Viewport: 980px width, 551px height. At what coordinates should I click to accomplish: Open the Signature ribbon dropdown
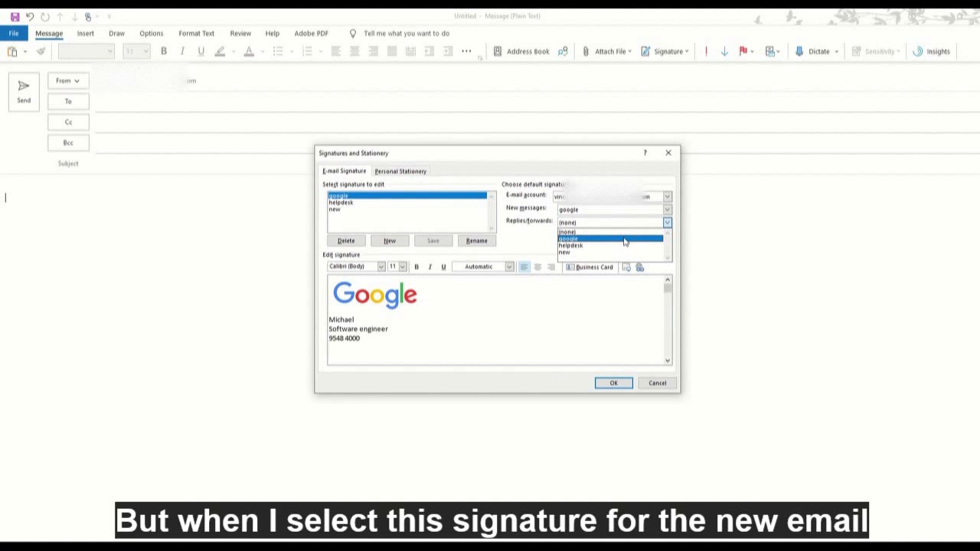665,51
